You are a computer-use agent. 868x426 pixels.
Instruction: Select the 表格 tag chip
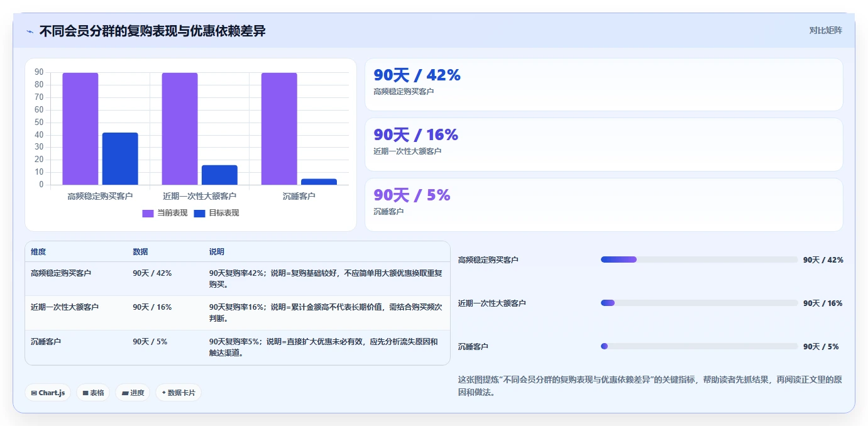[93, 393]
